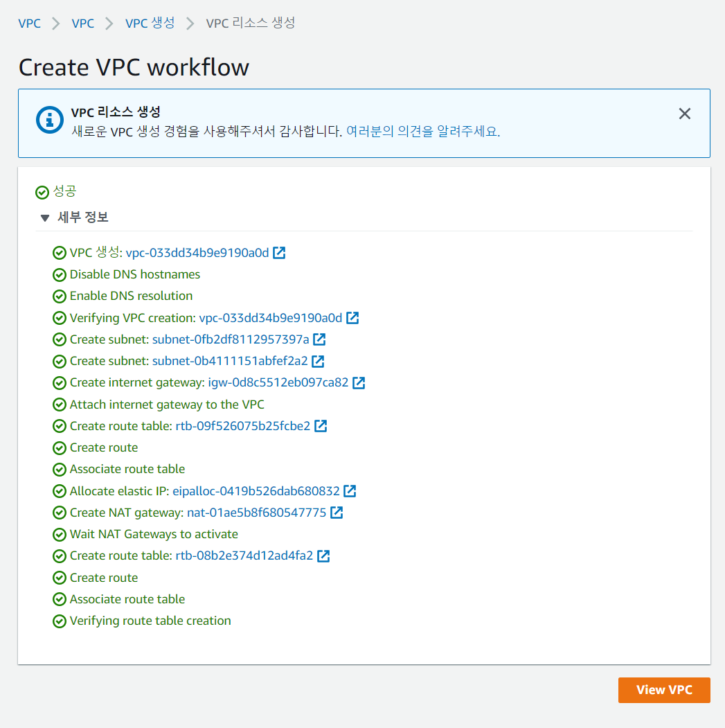Image resolution: width=725 pixels, height=728 pixels.
Task: Open external link icon for subnet-0fb2df8112957397a
Action: 319,339
